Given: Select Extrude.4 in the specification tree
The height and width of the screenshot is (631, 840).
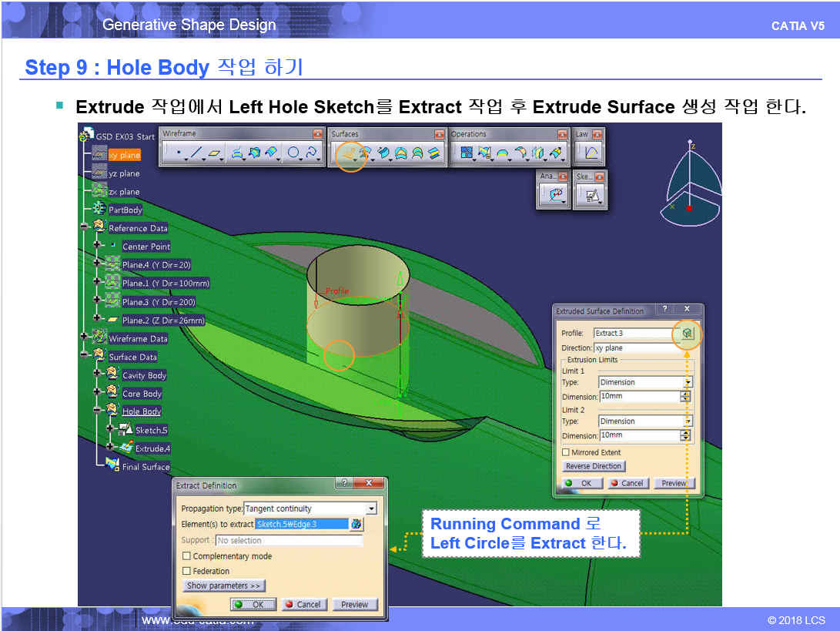Looking at the screenshot, I should pos(152,448).
